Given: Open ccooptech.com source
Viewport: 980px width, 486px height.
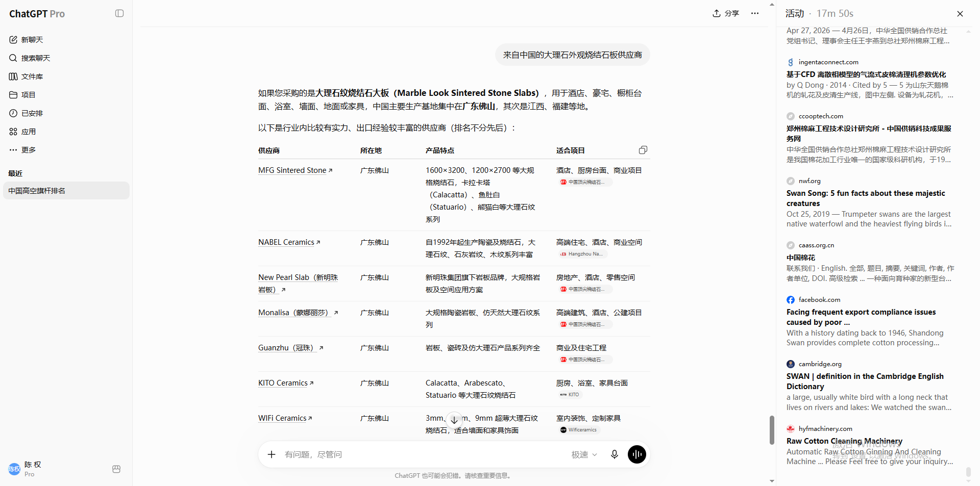Looking at the screenshot, I should (x=815, y=116).
